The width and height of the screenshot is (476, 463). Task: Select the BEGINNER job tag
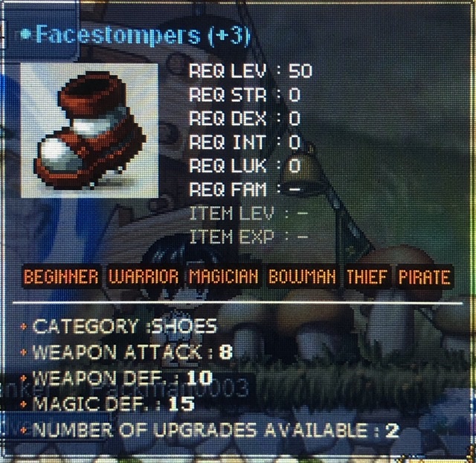pyautogui.click(x=61, y=277)
